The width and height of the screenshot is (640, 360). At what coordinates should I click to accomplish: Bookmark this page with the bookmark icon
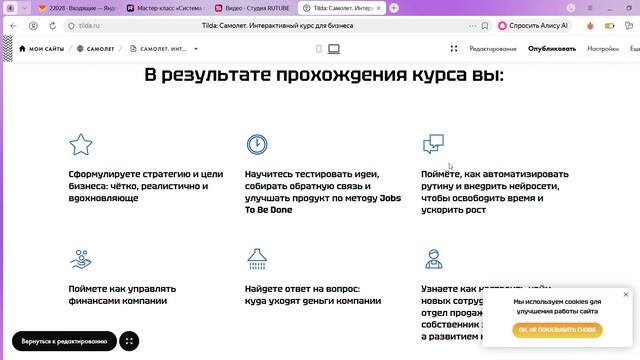[x=484, y=26]
